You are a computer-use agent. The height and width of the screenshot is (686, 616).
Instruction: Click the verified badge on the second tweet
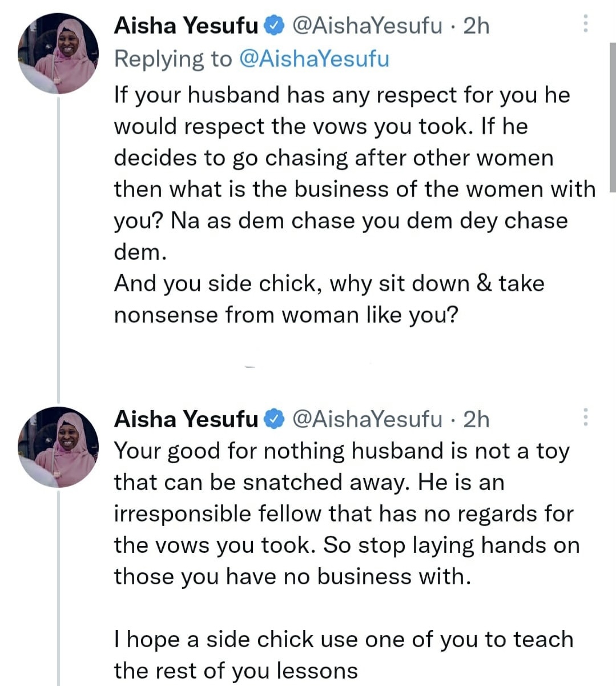coord(275,419)
